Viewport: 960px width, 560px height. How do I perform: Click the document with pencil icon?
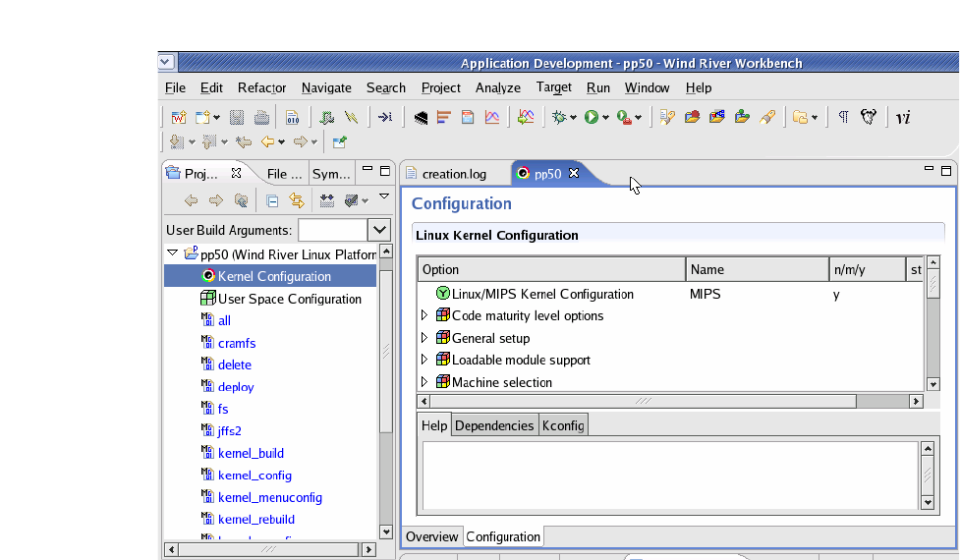pyautogui.click(x=667, y=117)
